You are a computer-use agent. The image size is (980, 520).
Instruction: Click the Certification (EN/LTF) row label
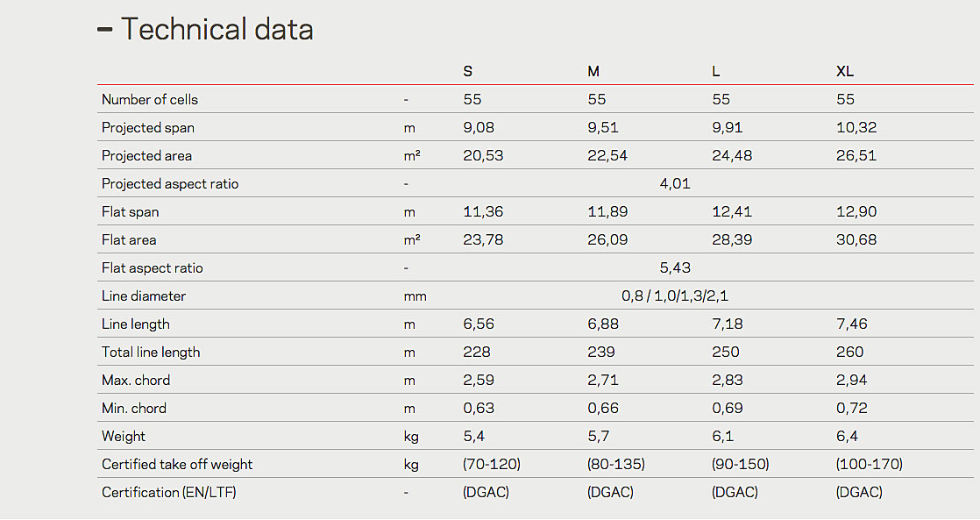[x=169, y=493]
